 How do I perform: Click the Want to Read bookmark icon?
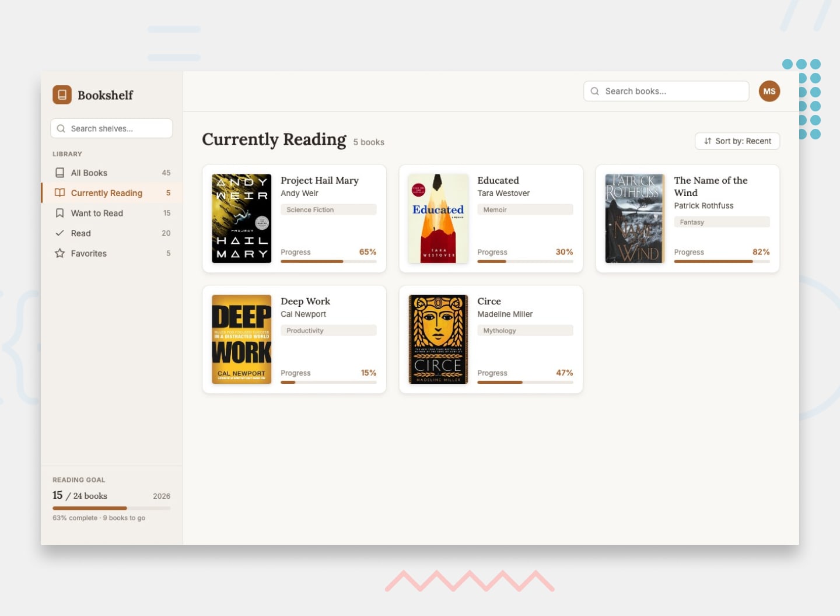tap(60, 213)
